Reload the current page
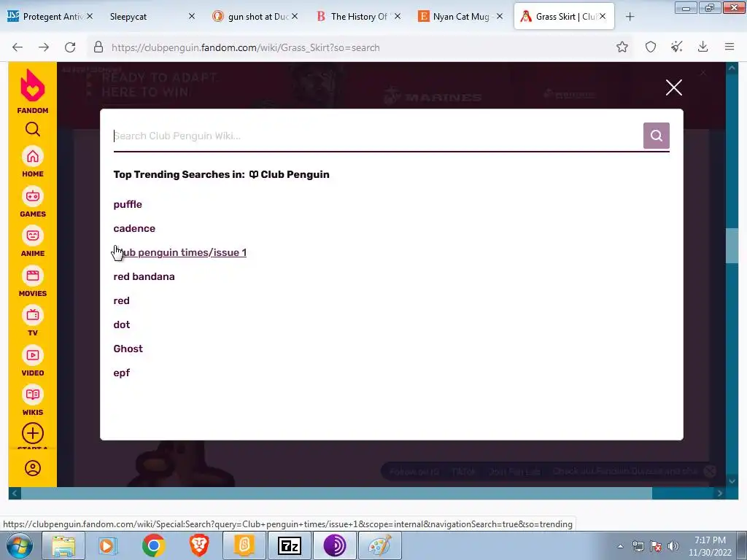The width and height of the screenshot is (747, 560). coord(70,47)
